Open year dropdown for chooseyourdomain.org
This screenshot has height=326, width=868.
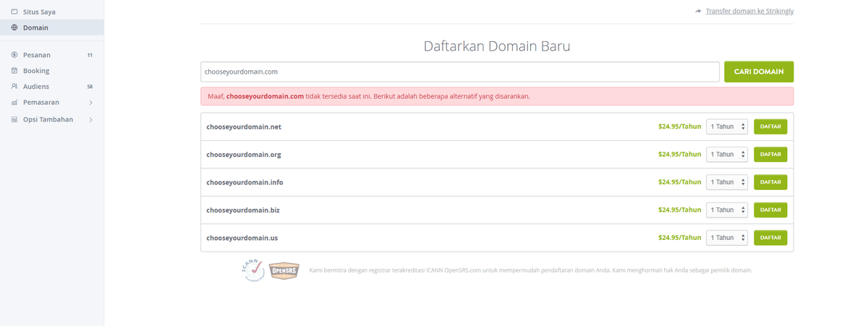point(727,154)
